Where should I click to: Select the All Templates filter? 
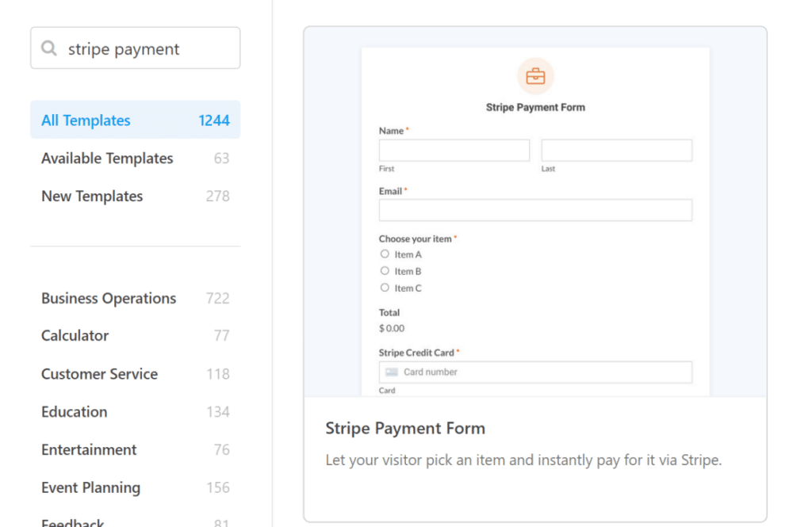pyautogui.click(x=85, y=120)
